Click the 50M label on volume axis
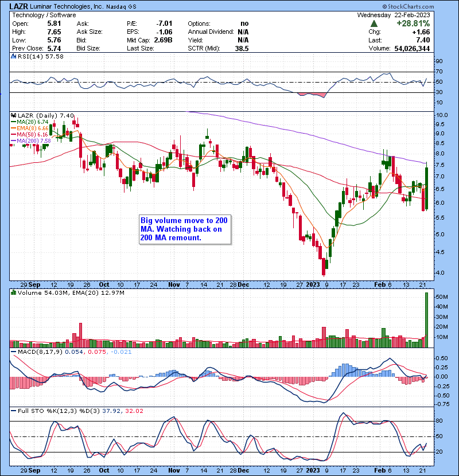The height and width of the screenshot is (476, 459). [441, 297]
